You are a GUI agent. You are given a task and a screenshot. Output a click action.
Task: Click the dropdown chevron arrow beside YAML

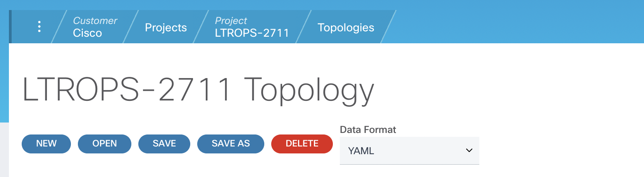coord(469,150)
